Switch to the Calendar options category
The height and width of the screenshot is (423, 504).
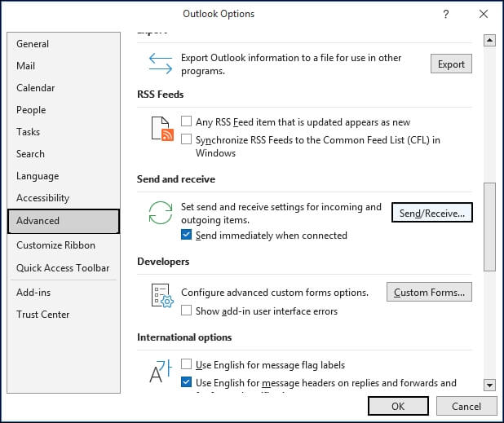(36, 88)
